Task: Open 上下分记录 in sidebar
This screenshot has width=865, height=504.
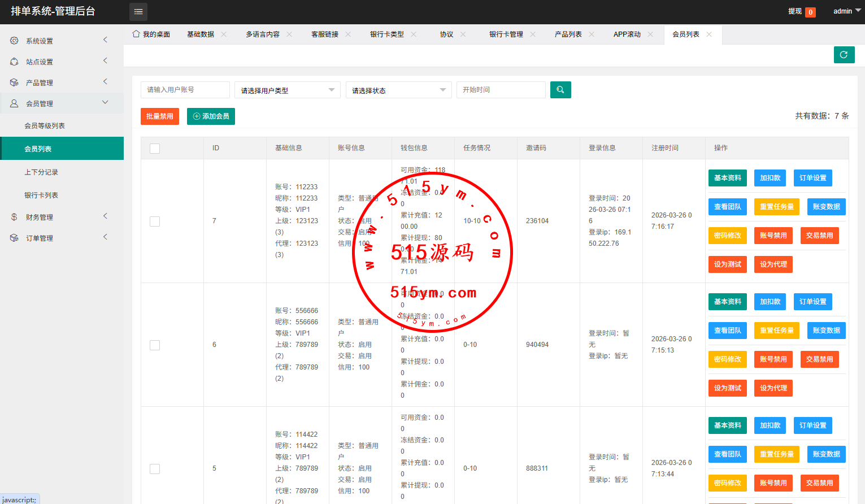Action: pos(41,172)
